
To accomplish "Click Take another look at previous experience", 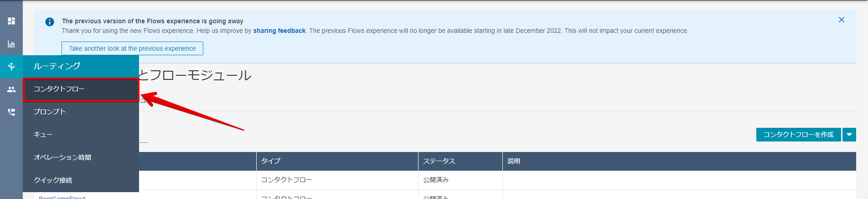I will tap(132, 48).
